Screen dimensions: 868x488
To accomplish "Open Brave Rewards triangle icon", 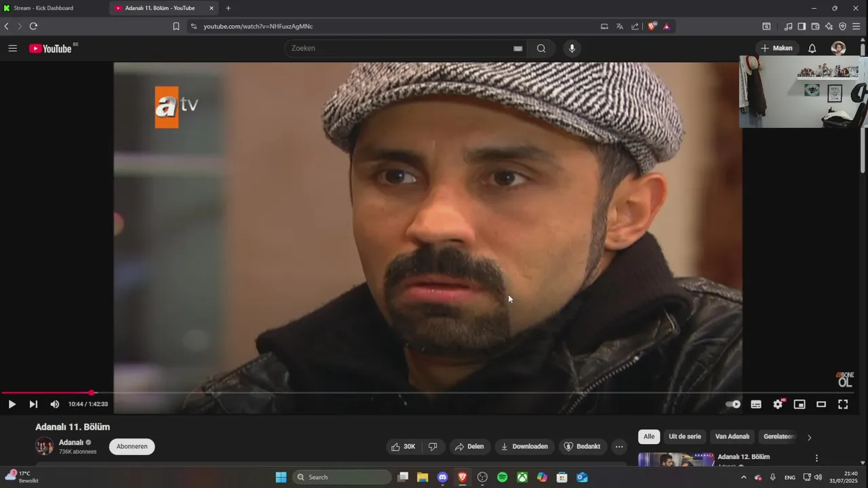I will point(667,26).
